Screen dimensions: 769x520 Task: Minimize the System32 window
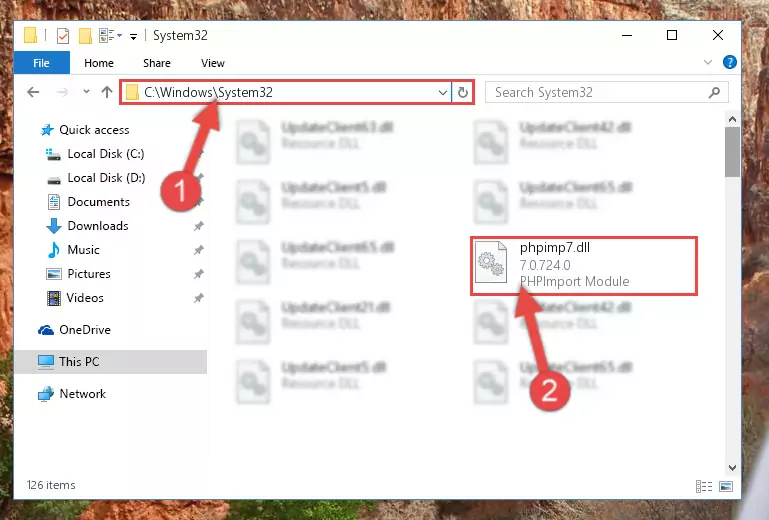[x=626, y=35]
